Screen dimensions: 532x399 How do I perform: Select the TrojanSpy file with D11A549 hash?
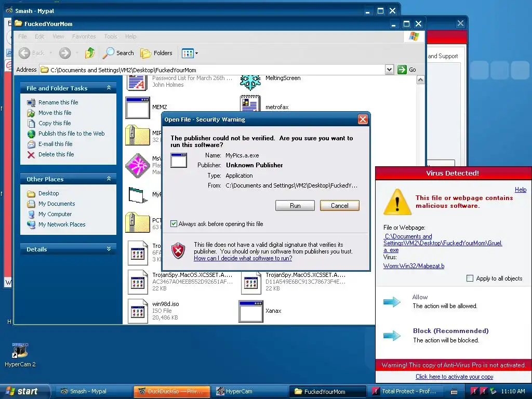(x=251, y=282)
